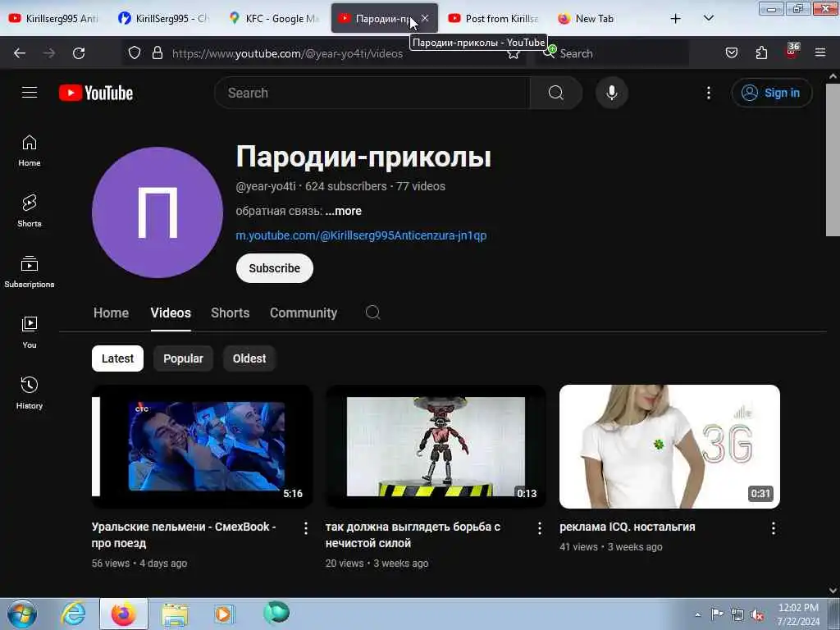
Task: More options for борьба с нечистой силой video
Action: tap(540, 528)
